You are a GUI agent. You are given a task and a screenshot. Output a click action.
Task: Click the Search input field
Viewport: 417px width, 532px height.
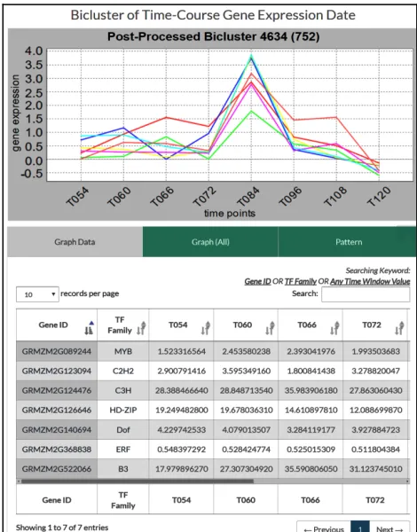point(366,294)
